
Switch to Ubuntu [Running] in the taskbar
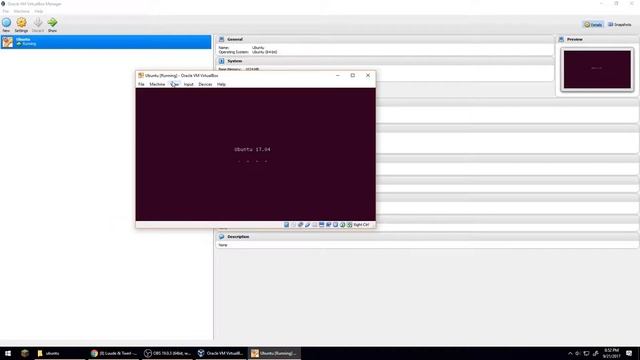click(x=274, y=353)
